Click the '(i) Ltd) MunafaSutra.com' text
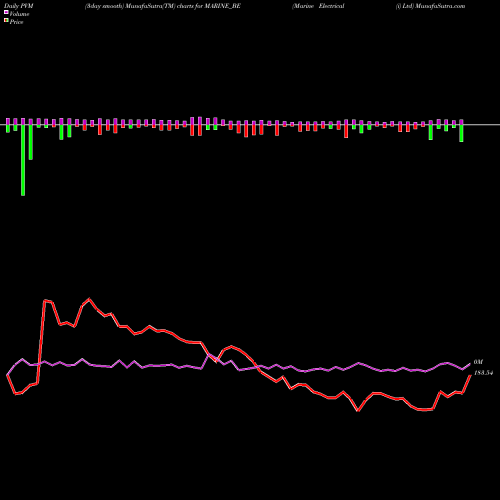Screen dimensions: 500x500 [x=430, y=6]
